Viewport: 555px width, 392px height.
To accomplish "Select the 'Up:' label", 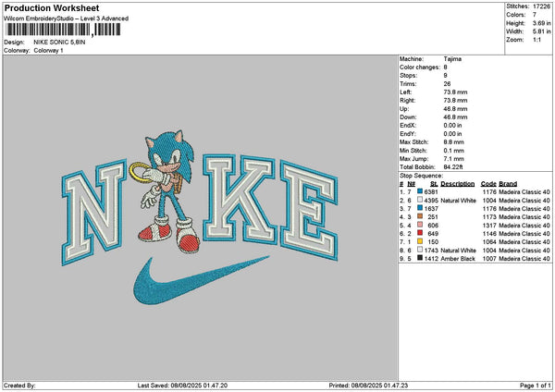I will (404, 109).
